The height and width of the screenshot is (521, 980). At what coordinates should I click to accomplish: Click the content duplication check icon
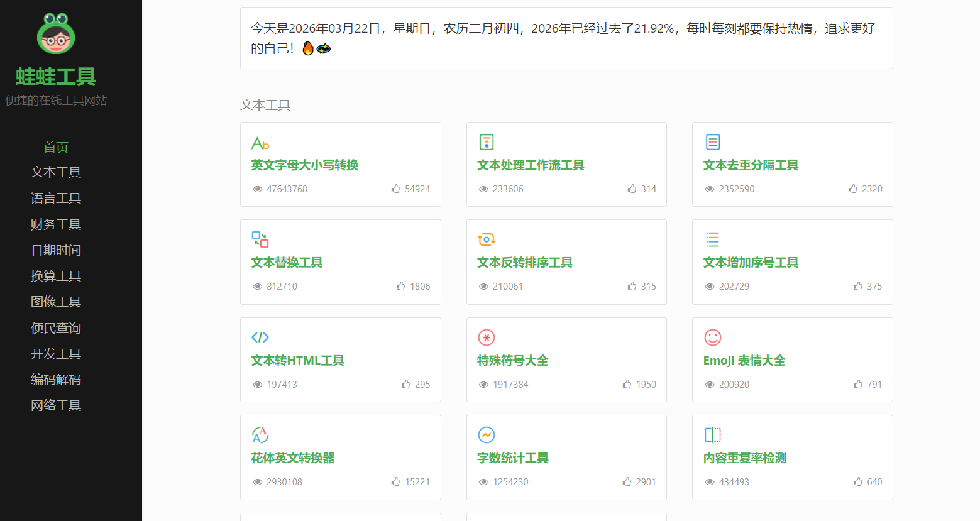(x=712, y=435)
